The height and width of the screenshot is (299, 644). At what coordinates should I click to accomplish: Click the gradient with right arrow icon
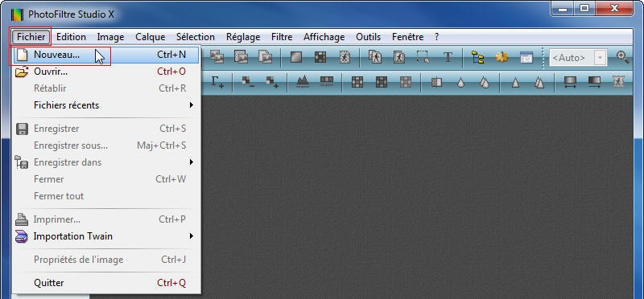pos(594,82)
